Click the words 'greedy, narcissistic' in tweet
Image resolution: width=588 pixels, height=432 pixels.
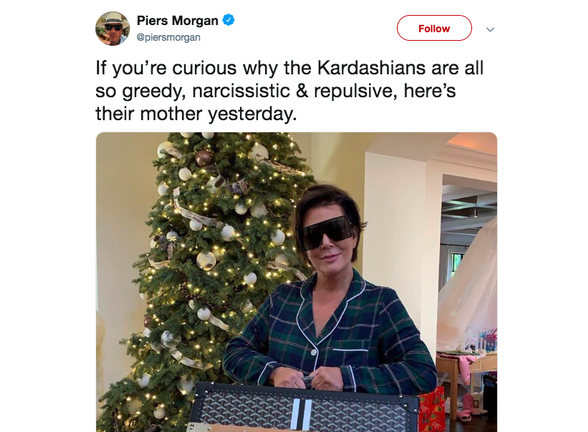[206, 91]
